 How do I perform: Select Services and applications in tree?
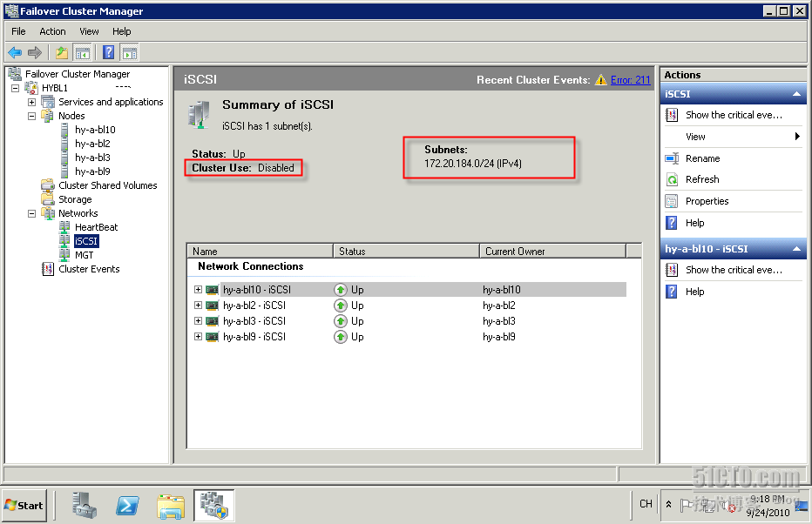(111, 102)
